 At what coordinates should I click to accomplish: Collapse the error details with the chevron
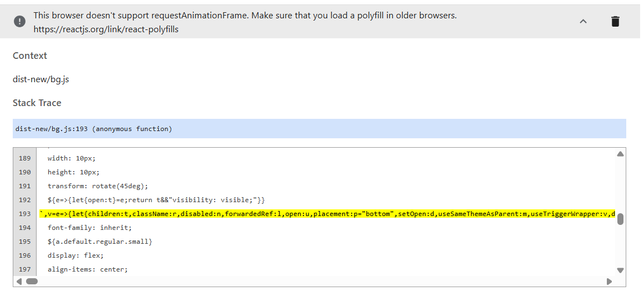(583, 21)
